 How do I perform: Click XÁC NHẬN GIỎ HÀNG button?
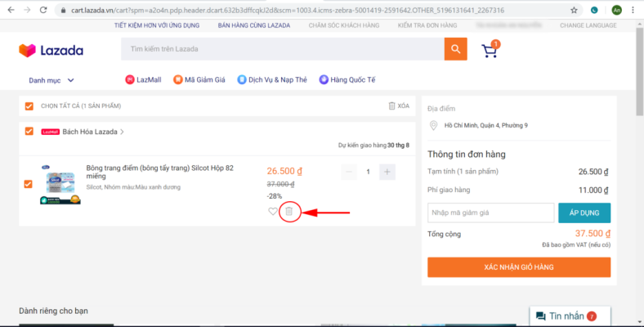coord(519,267)
